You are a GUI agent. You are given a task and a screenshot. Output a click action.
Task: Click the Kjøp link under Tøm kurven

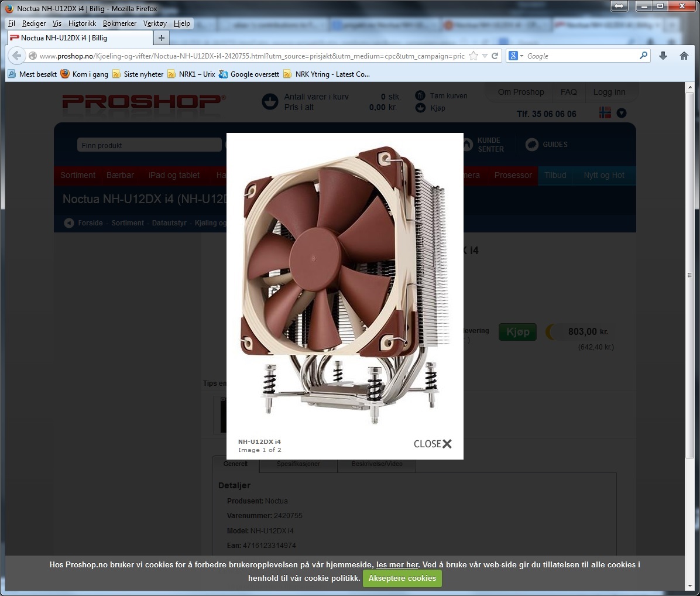click(x=438, y=108)
